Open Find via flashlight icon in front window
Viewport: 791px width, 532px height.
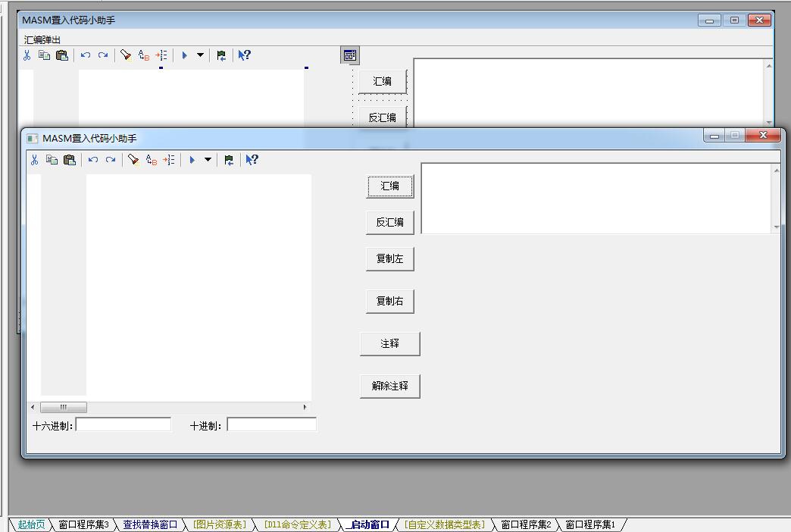(x=133, y=160)
